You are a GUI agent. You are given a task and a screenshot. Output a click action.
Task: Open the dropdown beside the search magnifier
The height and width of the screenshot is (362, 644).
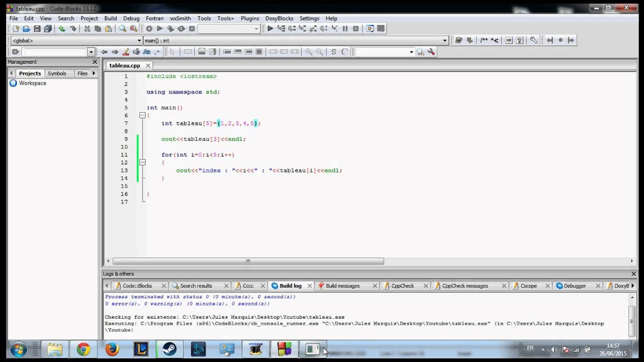coord(411,52)
